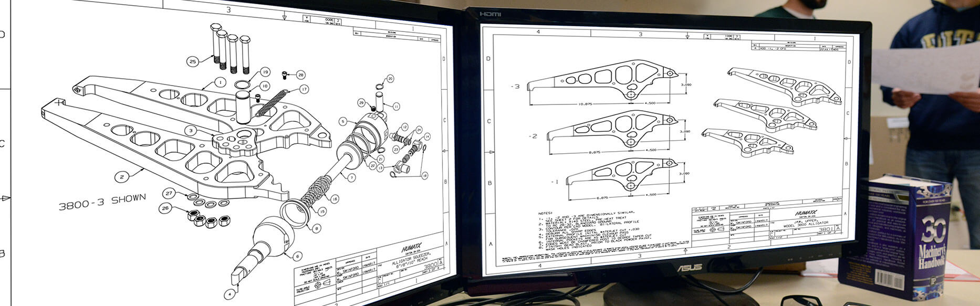Image resolution: width=980 pixels, height=306 pixels.
Task: Select balloon 27 near the flat washers
Action: click(168, 193)
